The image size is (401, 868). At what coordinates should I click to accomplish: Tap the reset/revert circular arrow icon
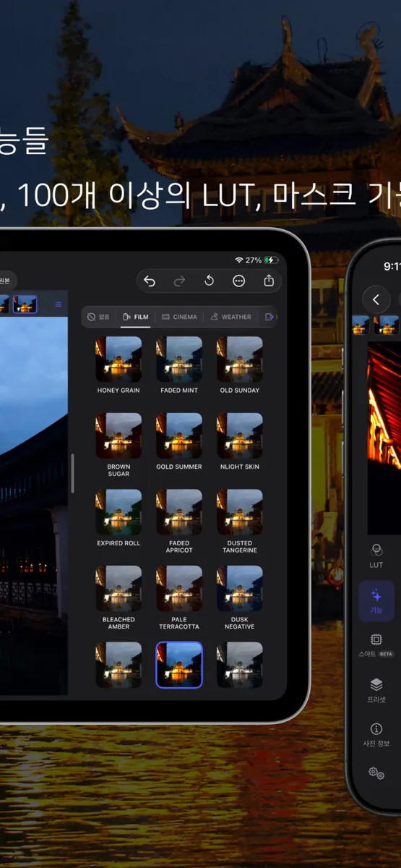tap(210, 281)
